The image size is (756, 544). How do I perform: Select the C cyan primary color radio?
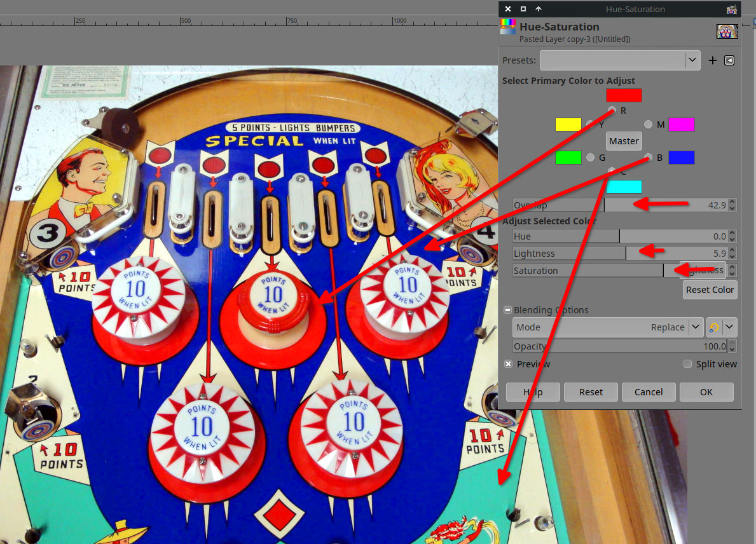click(x=612, y=171)
